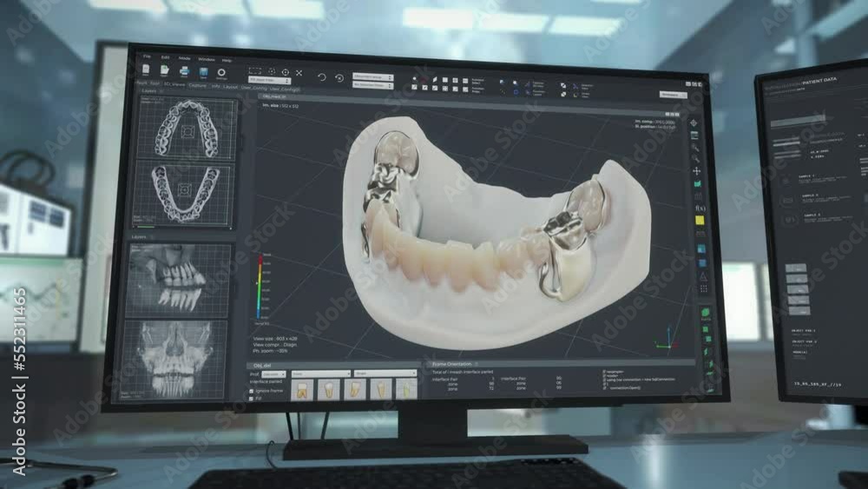Click the 'View size : 603 x 428' text

pos(275,339)
